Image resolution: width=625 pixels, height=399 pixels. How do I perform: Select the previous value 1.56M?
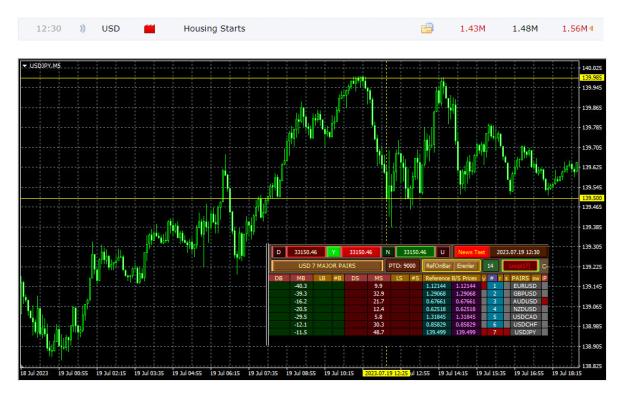pyautogui.click(x=574, y=29)
